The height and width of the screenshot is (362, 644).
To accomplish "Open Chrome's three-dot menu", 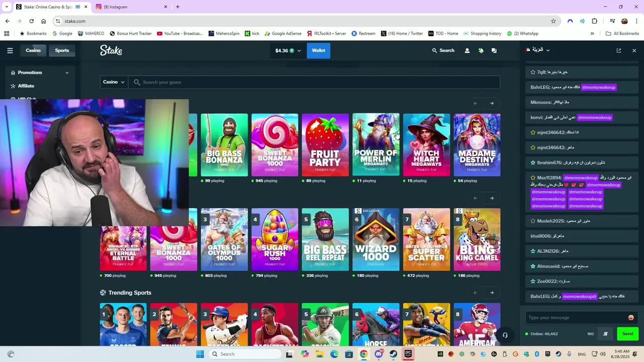I will 636,21.
